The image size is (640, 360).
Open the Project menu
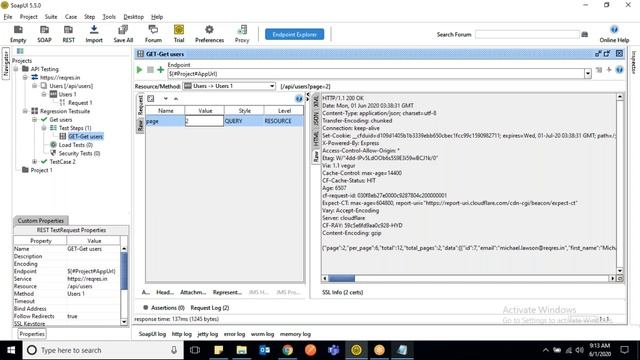tap(29, 17)
